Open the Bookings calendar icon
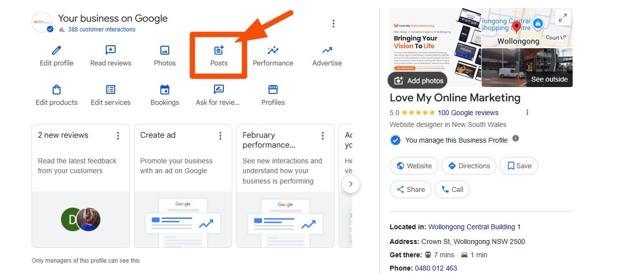644x274 pixels. (165, 90)
